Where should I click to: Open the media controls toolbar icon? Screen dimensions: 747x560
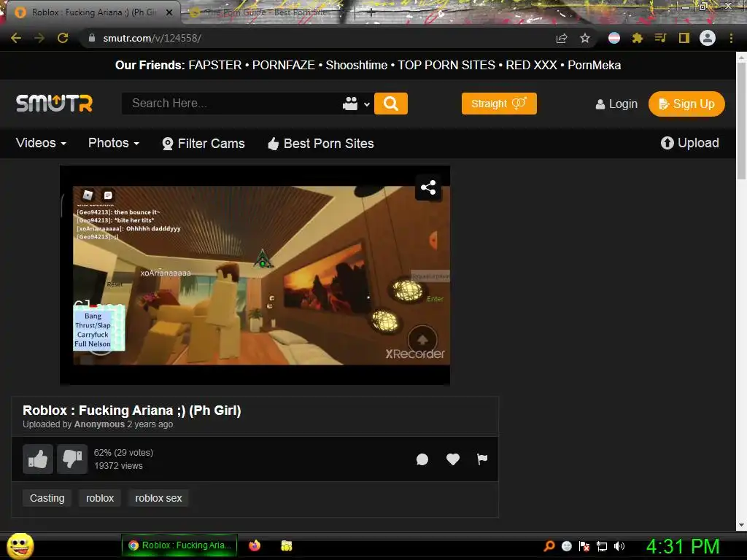[x=660, y=38]
